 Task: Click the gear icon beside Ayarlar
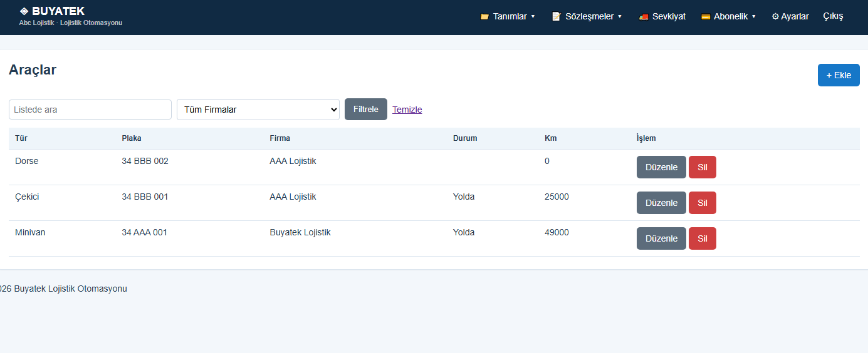pos(775,17)
